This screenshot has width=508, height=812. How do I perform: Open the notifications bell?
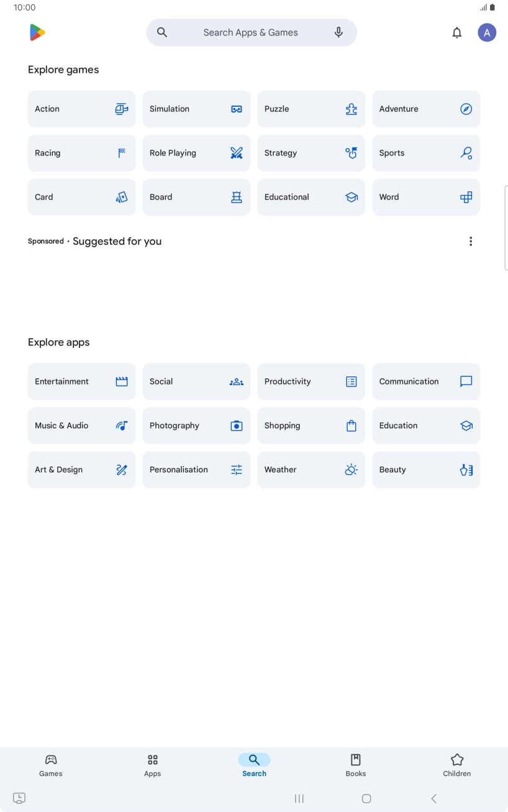coord(456,32)
